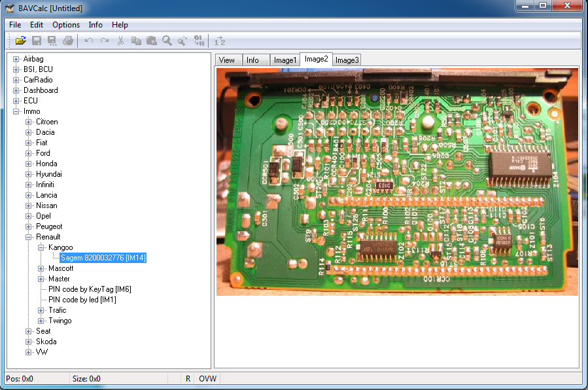The image size is (588, 390).
Task: Click the Cut scissors icon
Action: 121,41
